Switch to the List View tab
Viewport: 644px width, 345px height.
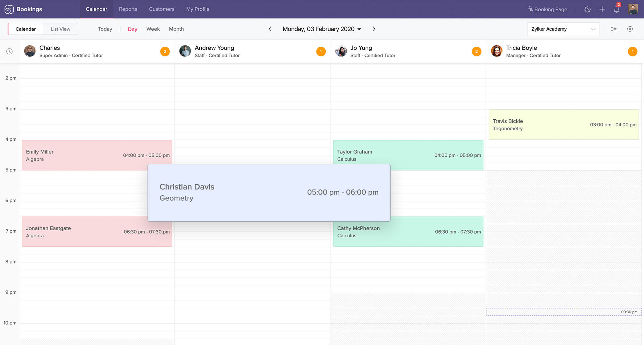[x=60, y=28]
